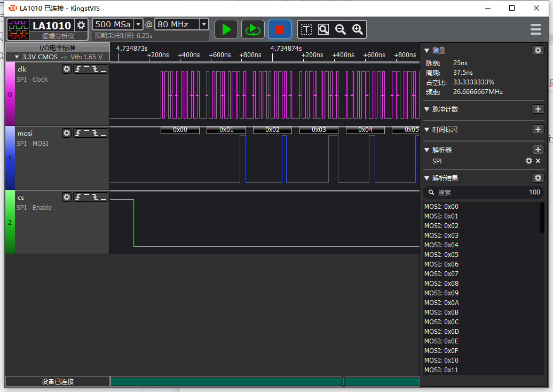Zoom out using the magnifier minus icon
This screenshot has width=553, height=392.
[x=340, y=29]
